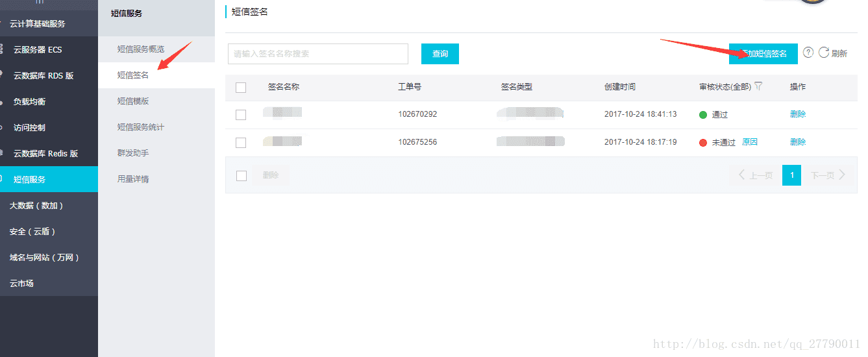868x357 pixels.
Task: Open the 审核状态 filter funnel icon
Action: click(x=758, y=86)
